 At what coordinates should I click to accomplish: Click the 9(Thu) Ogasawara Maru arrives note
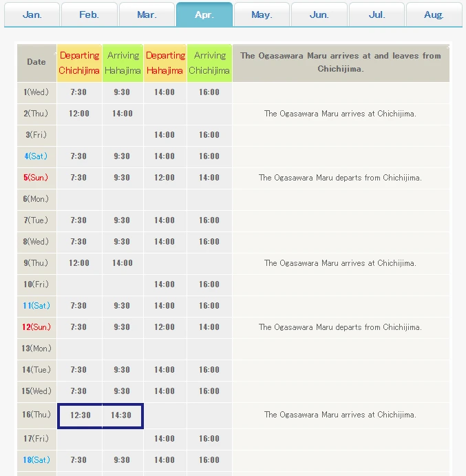click(x=340, y=263)
